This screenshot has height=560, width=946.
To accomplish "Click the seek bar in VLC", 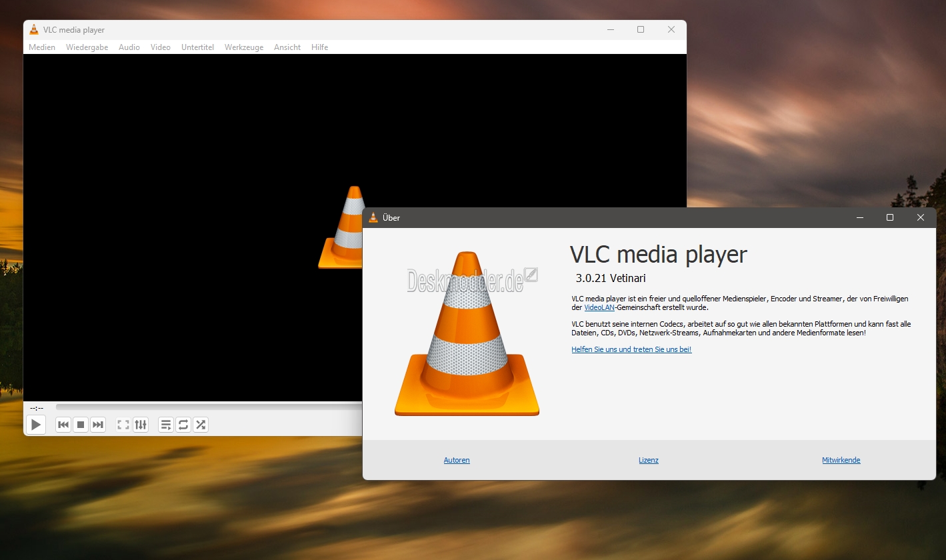I will 209,407.
